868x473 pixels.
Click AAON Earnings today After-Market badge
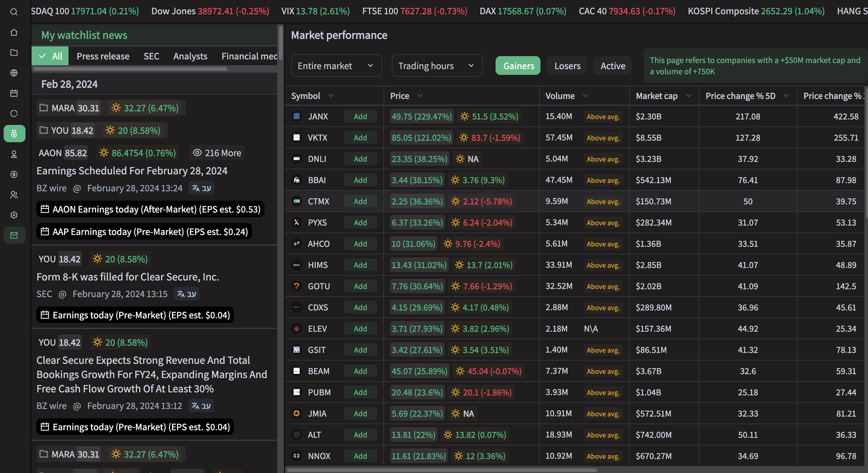coord(150,209)
